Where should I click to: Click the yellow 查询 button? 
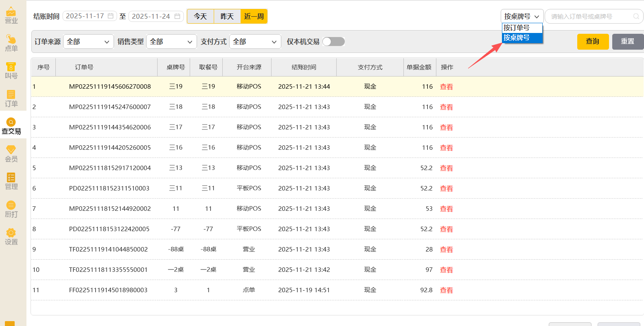[x=593, y=42]
